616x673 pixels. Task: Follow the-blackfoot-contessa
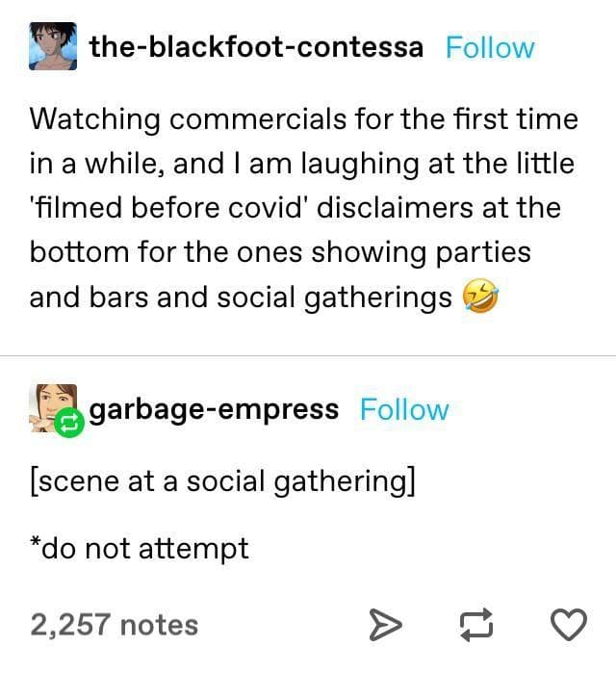490,47
